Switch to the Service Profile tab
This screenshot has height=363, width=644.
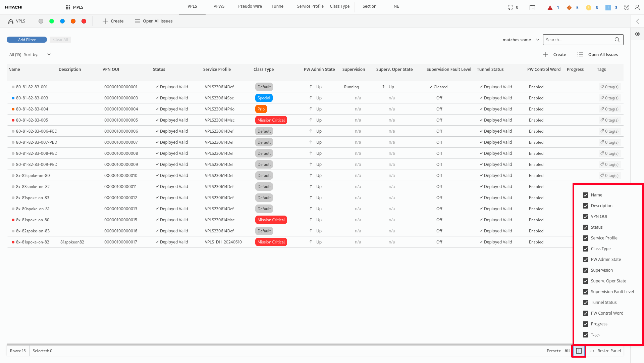310,6
